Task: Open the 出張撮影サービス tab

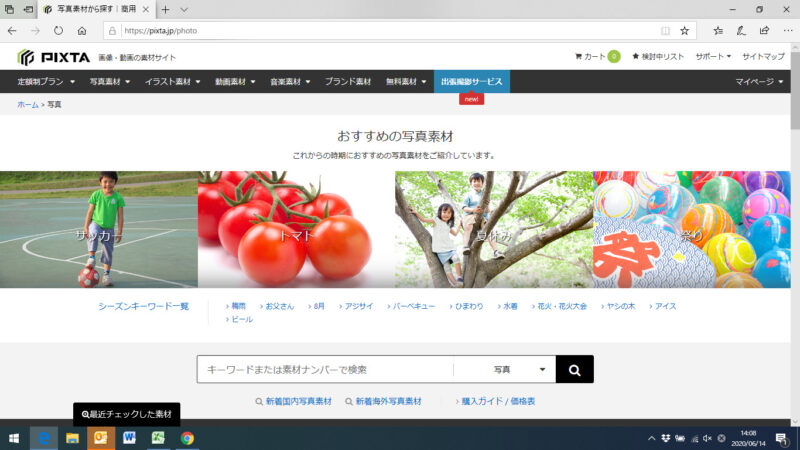Action: tap(471, 81)
